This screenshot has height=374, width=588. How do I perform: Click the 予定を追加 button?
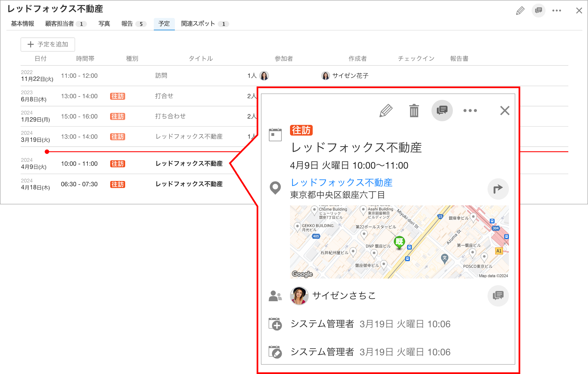[x=48, y=44]
